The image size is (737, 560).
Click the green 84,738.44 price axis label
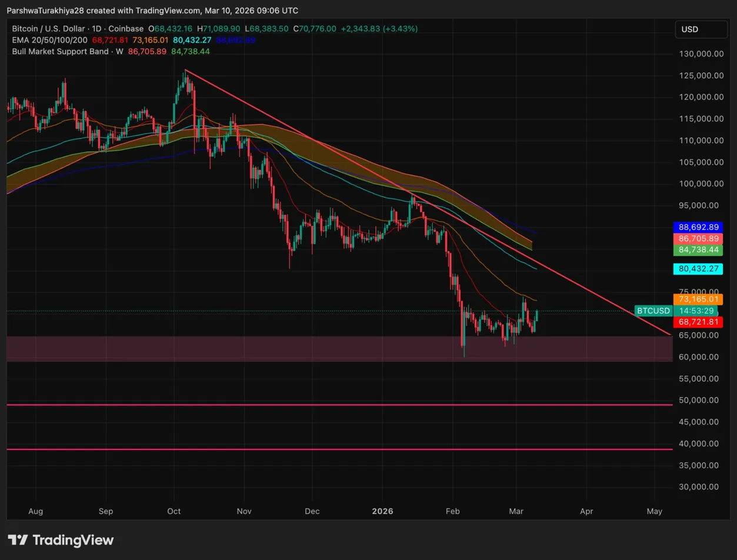pyautogui.click(x=699, y=250)
